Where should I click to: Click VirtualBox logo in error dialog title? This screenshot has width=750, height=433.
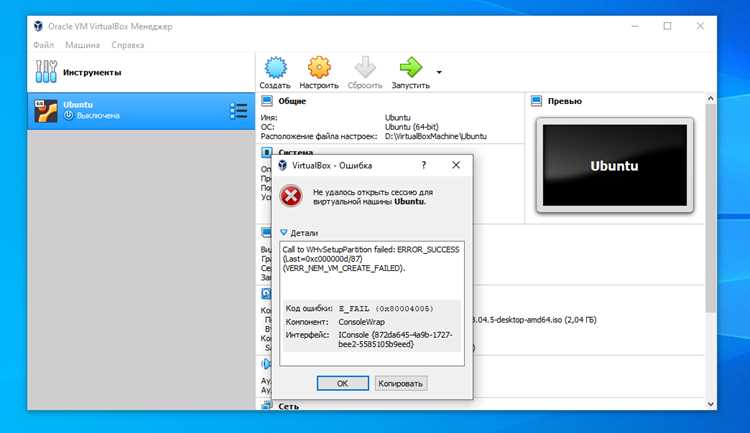coord(283,166)
